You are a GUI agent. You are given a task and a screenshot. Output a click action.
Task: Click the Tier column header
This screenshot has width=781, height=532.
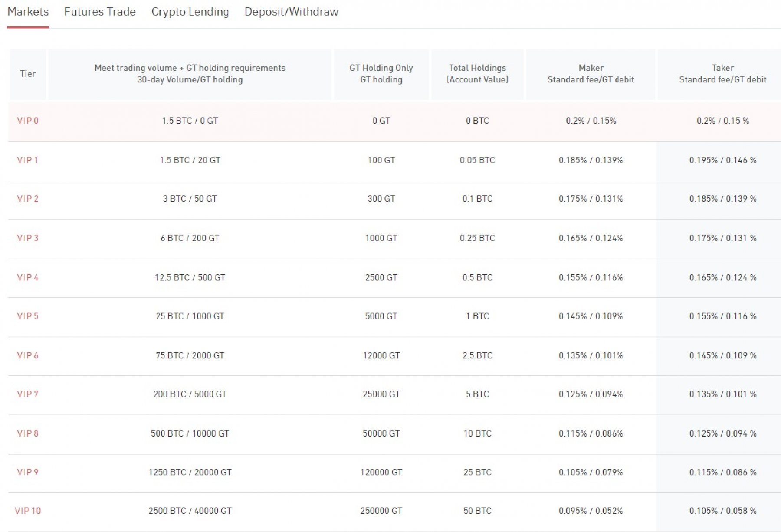tap(28, 74)
